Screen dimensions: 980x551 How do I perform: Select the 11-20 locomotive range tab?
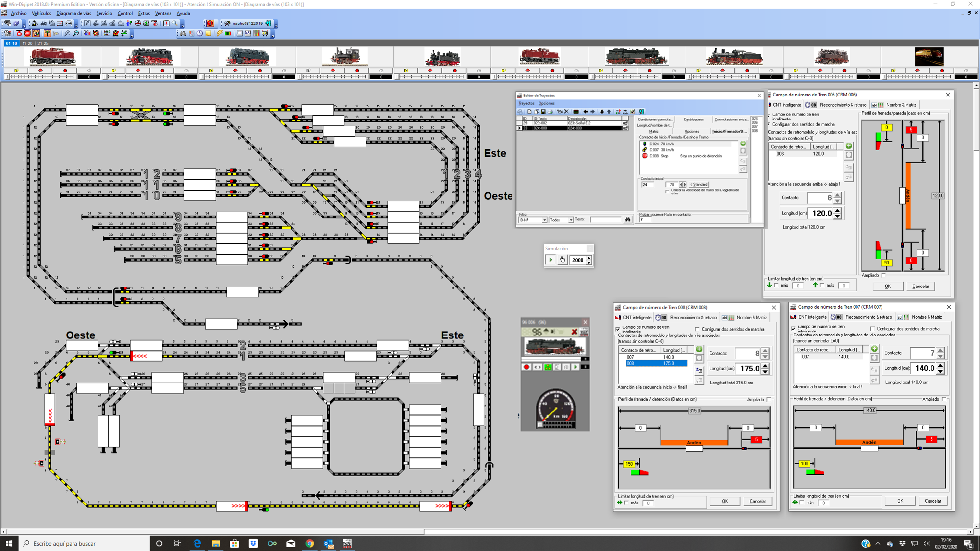pyautogui.click(x=27, y=43)
